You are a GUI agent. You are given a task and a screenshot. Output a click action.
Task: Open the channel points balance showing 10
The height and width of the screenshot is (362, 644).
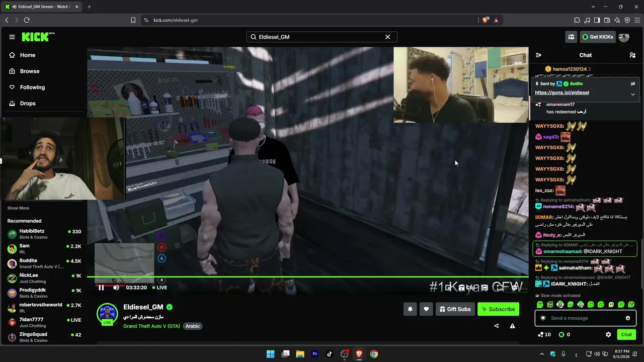pyautogui.click(x=544, y=334)
